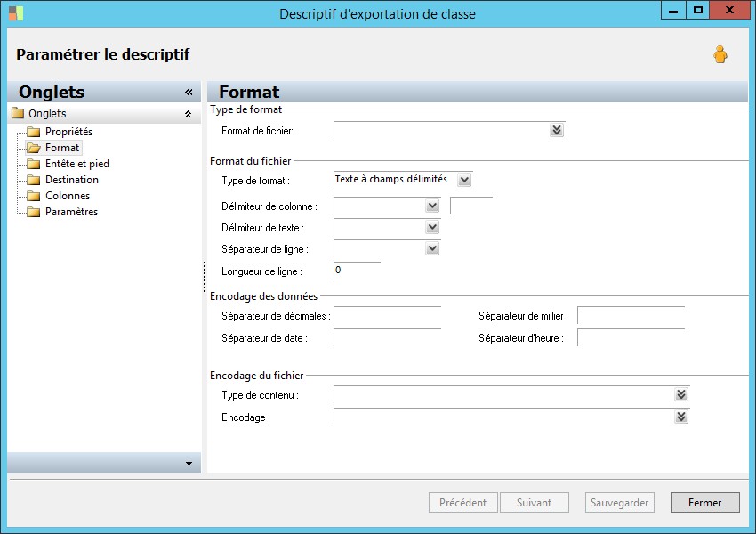This screenshot has width=756, height=534.
Task: Maximize the Descriptif d'exportation window
Action: coord(697,10)
